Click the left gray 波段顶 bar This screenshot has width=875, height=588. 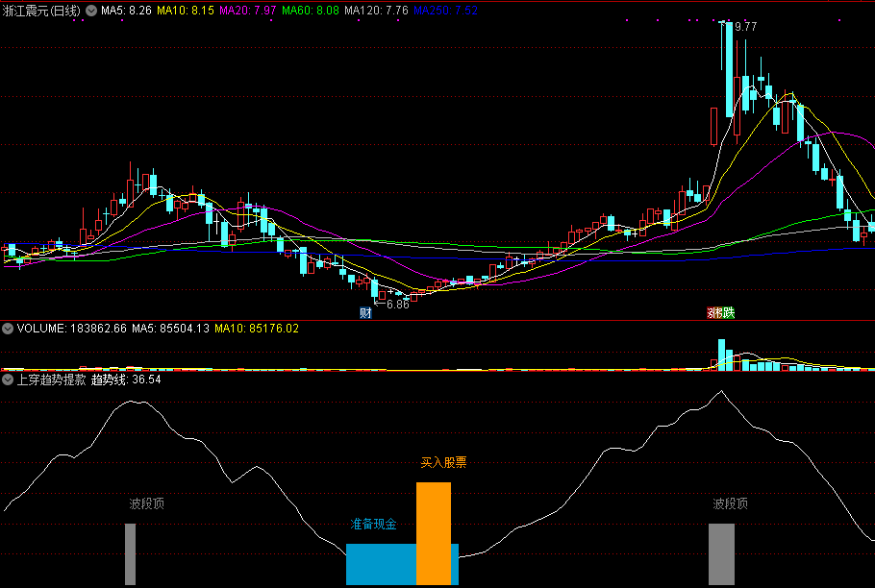(130, 554)
